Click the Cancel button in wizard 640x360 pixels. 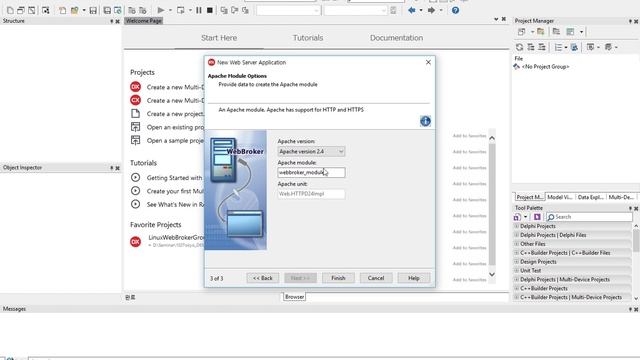point(376,278)
